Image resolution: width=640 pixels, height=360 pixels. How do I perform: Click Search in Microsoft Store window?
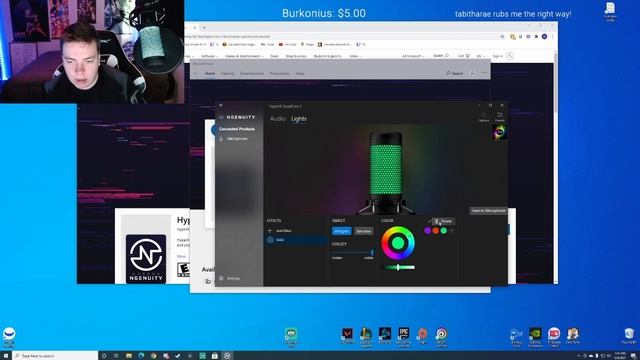click(x=455, y=73)
